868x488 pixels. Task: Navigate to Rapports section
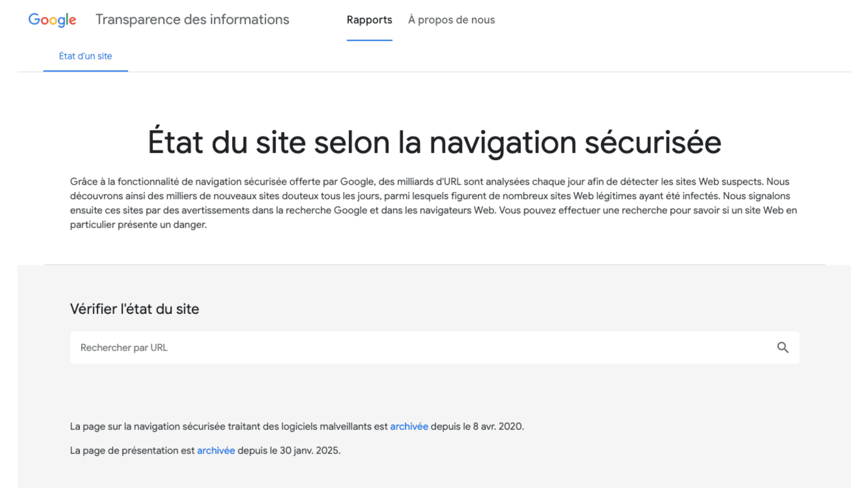(369, 20)
